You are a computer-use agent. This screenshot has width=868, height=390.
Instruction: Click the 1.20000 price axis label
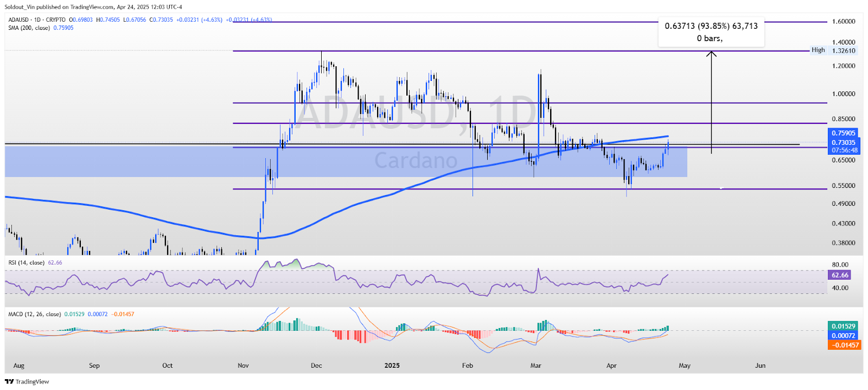(844, 66)
